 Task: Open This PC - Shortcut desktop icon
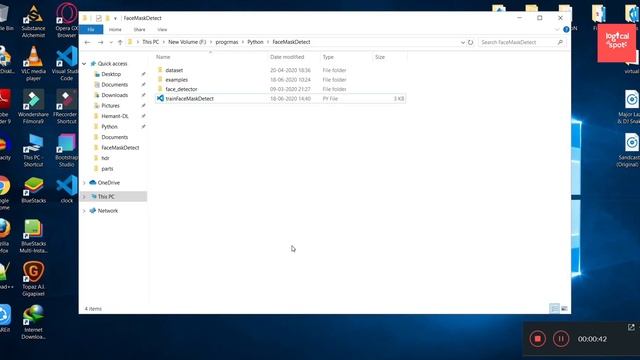33,150
